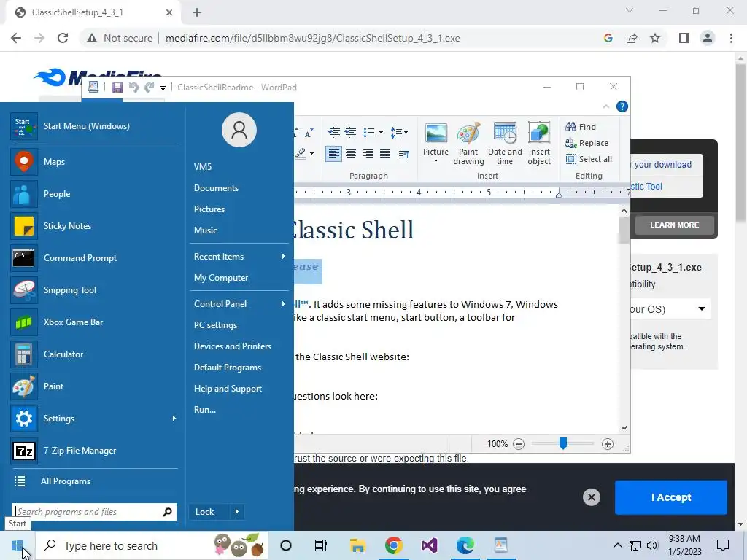Open the Picture dropdown in WordPad
Screen dimensions: 747x560
tap(436, 161)
